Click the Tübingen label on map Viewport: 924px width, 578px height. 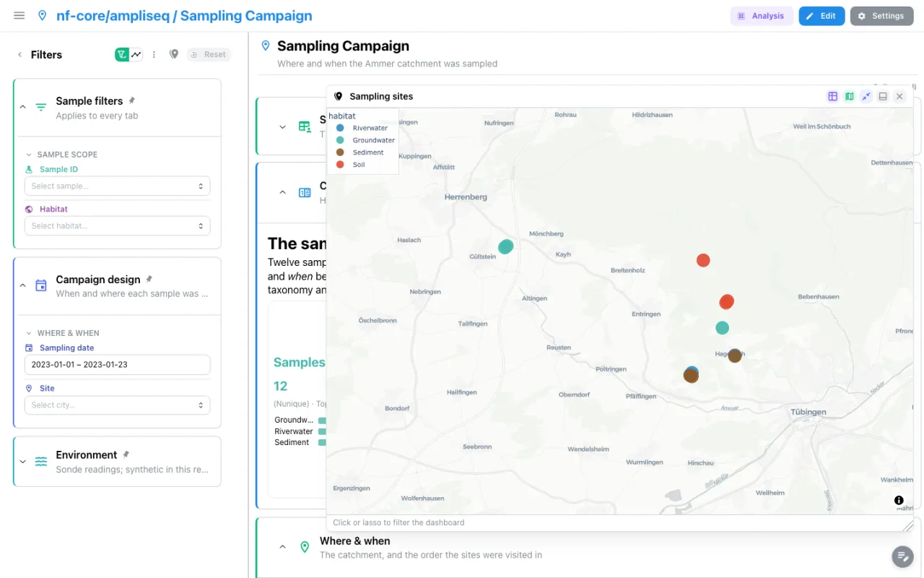coord(808,412)
